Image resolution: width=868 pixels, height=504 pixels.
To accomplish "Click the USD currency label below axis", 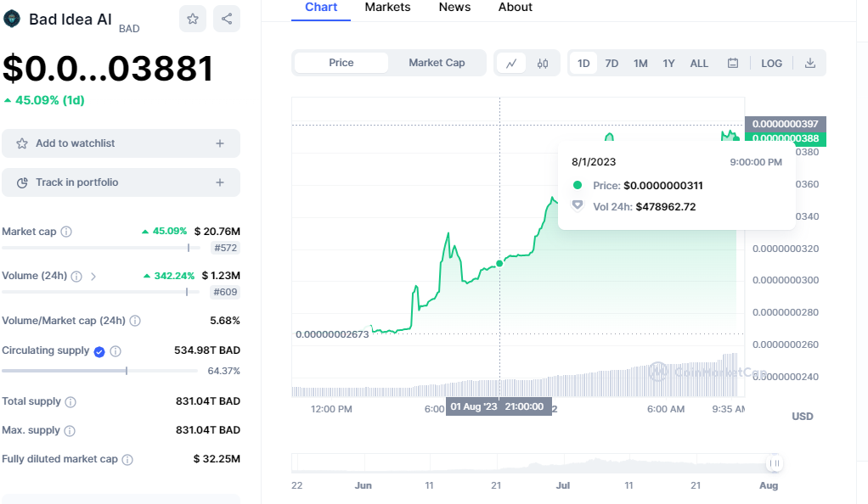I will point(802,417).
